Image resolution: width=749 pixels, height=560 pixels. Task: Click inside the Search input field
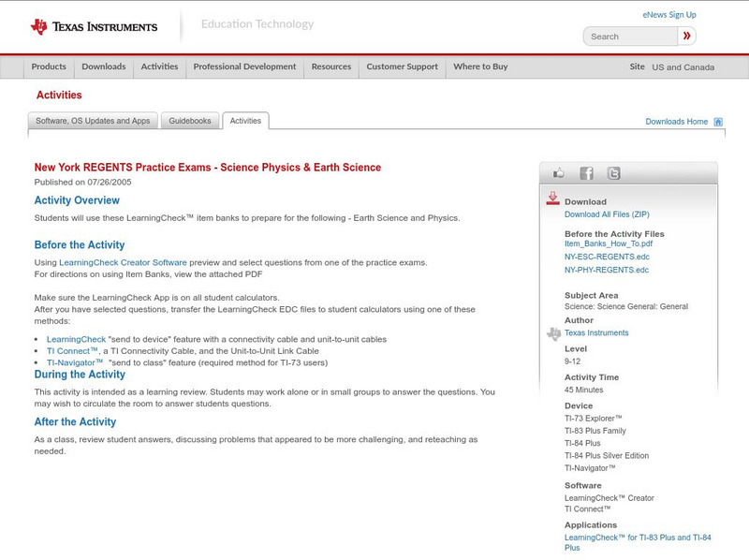632,35
